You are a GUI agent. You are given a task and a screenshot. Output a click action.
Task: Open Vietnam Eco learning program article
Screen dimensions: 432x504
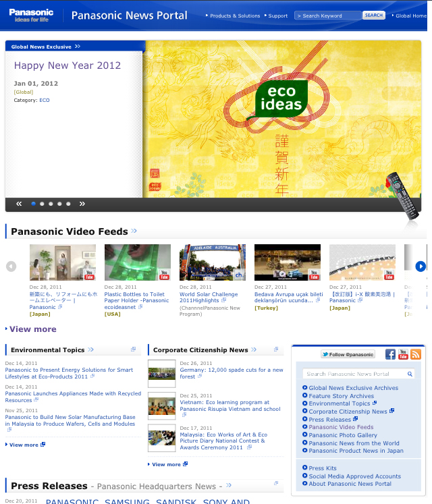[x=230, y=405]
